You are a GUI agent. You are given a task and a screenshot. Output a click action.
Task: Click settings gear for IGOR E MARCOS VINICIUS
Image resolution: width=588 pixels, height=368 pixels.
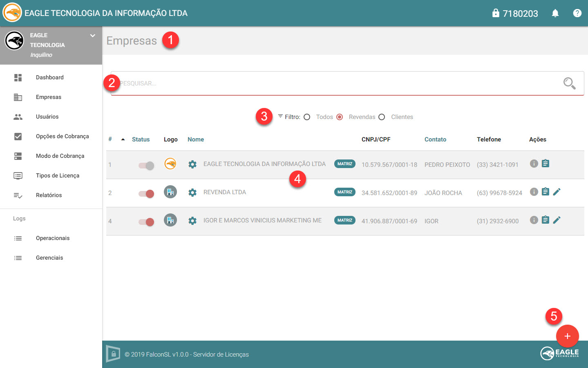(192, 221)
